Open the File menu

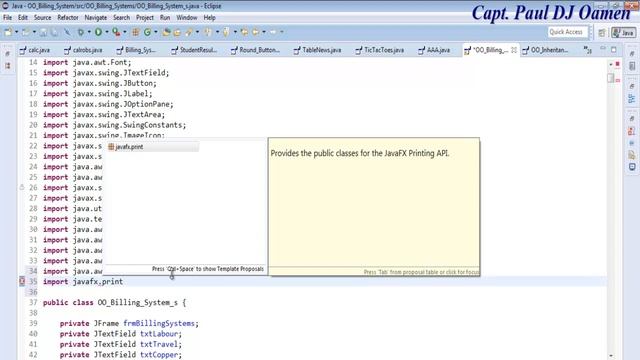coord(7,18)
